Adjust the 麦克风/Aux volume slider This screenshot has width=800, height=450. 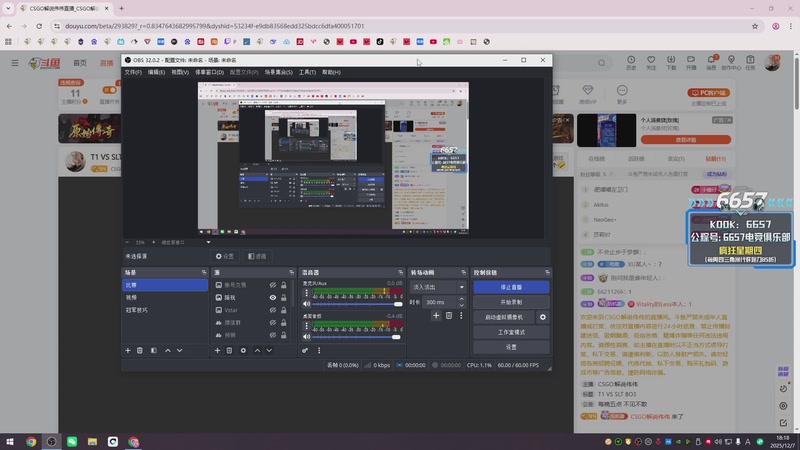pyautogui.click(x=357, y=304)
